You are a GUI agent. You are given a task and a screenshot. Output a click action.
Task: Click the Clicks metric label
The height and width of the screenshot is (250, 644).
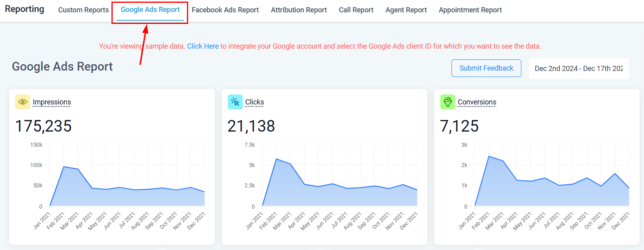coord(254,102)
